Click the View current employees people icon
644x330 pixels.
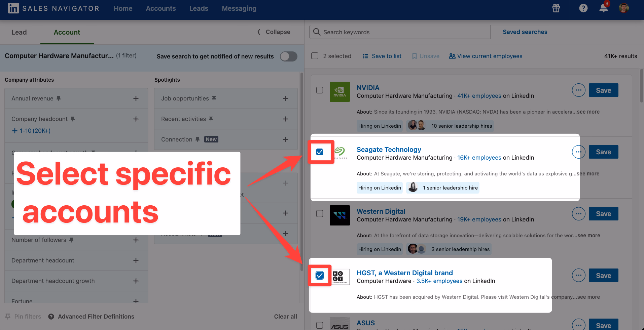pos(452,56)
